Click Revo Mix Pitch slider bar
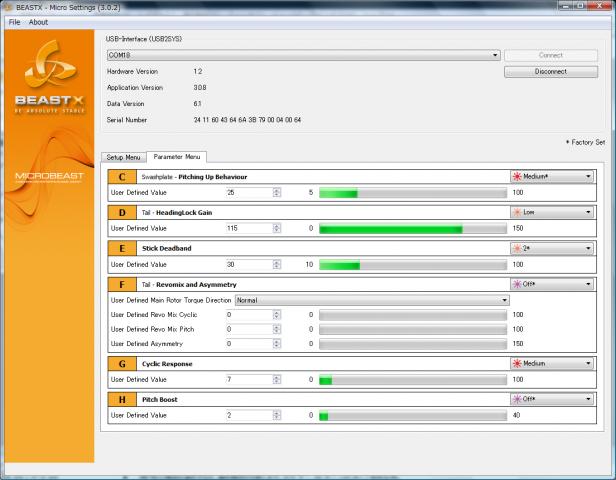Viewport: 616px width, 480px height. [413, 329]
